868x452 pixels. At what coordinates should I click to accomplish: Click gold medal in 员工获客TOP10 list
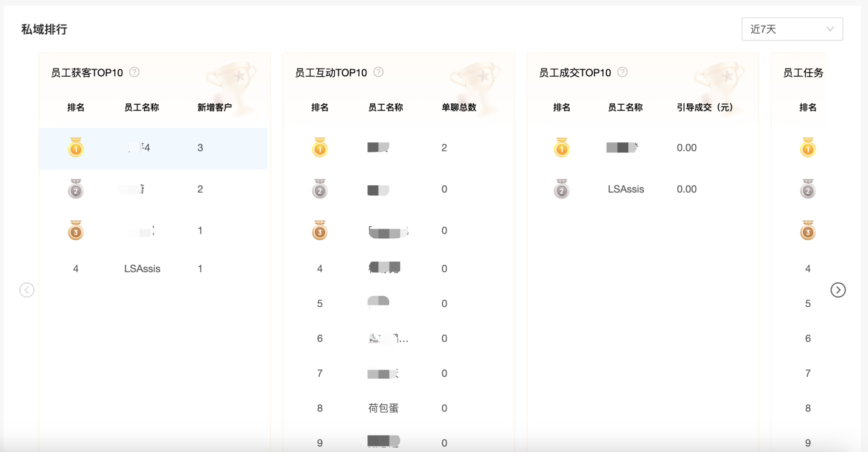click(76, 148)
